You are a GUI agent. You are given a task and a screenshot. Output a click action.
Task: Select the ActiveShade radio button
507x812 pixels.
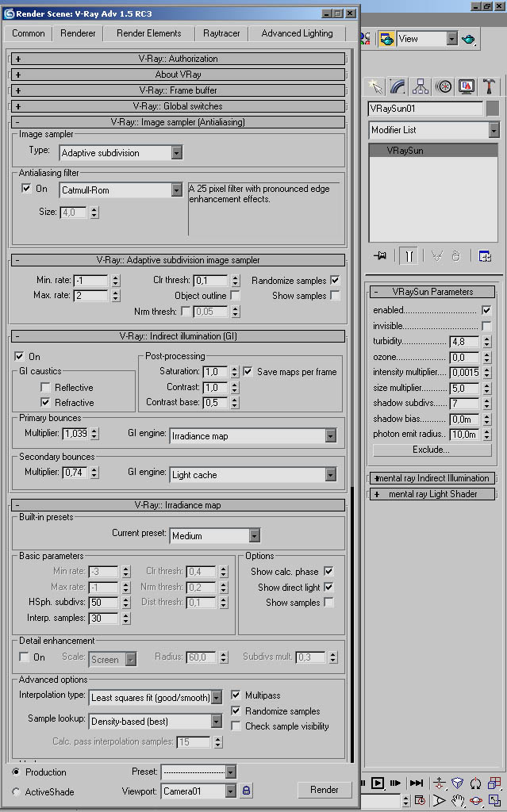(16, 792)
